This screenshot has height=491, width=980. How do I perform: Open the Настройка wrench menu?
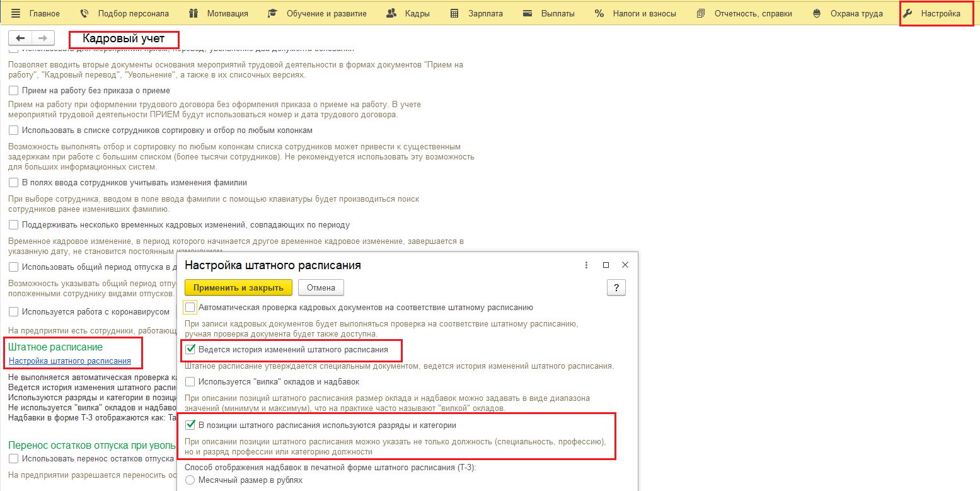(932, 13)
